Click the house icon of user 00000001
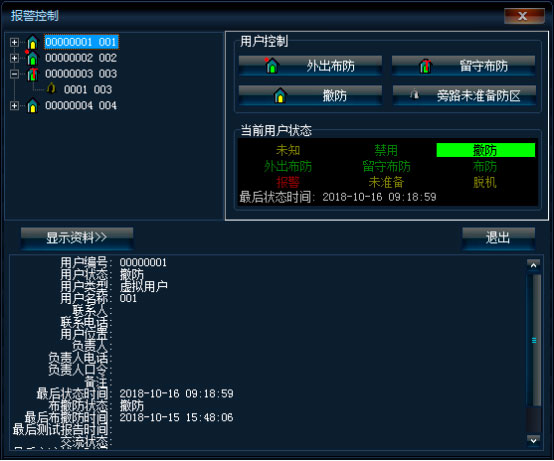554x461 pixels. [33, 42]
